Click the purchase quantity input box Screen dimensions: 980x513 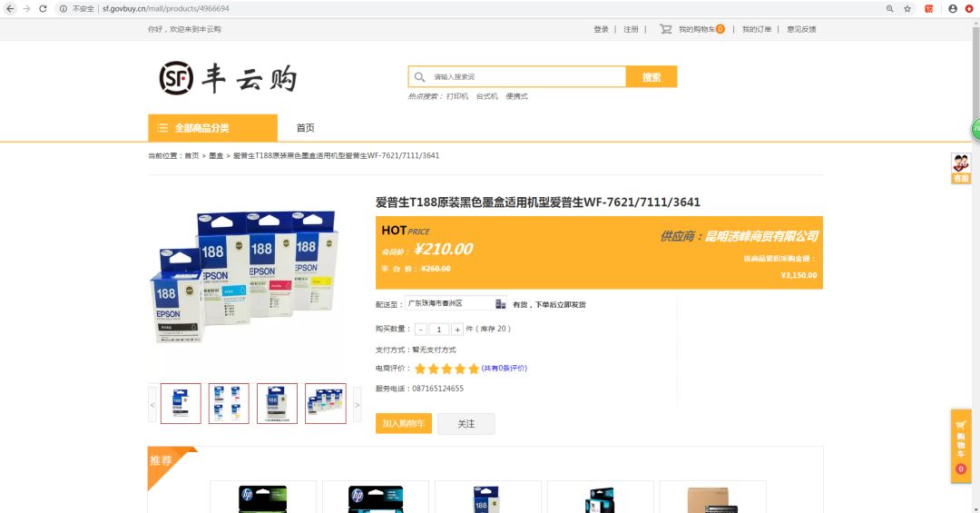(439, 329)
